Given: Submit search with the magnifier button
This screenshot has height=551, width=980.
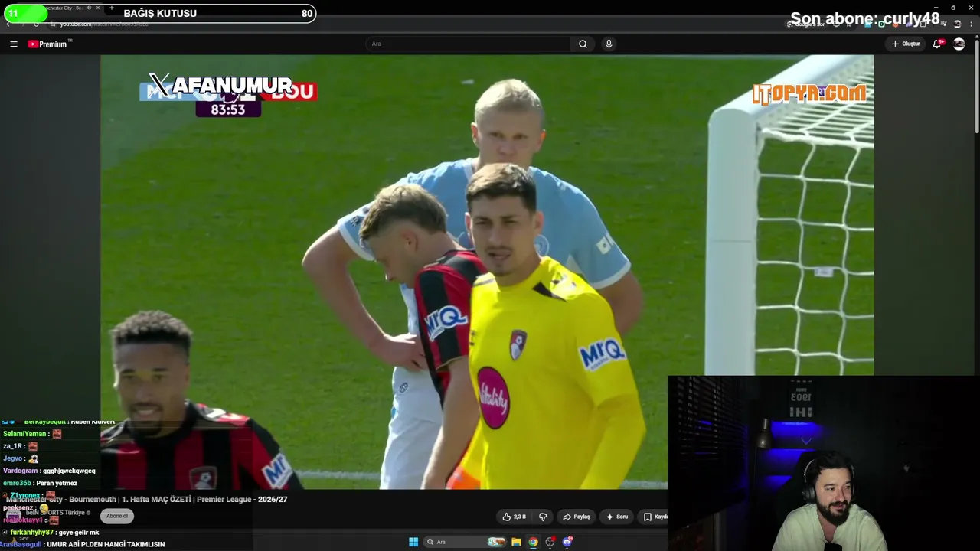Looking at the screenshot, I should click(583, 44).
